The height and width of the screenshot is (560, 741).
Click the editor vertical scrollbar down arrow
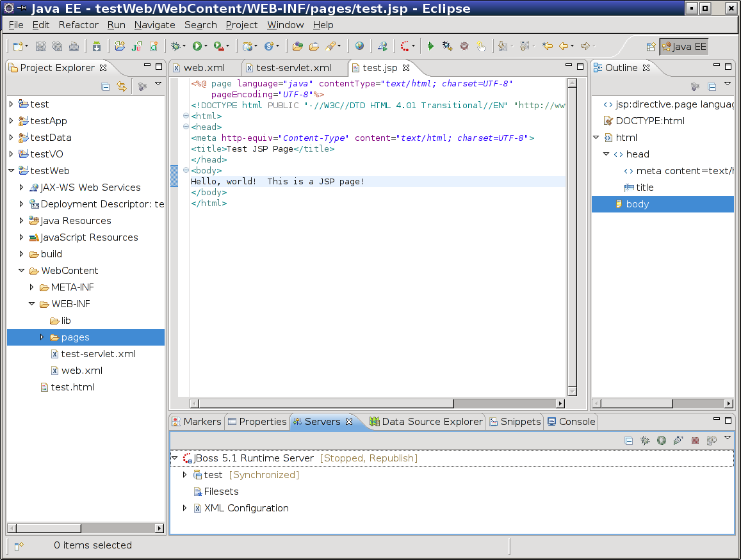pos(572,392)
